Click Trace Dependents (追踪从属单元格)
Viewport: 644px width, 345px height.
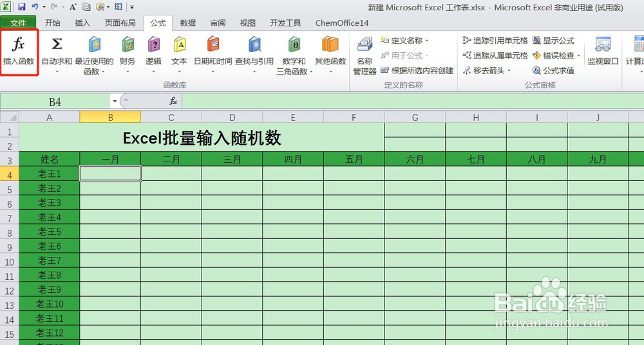click(x=495, y=55)
